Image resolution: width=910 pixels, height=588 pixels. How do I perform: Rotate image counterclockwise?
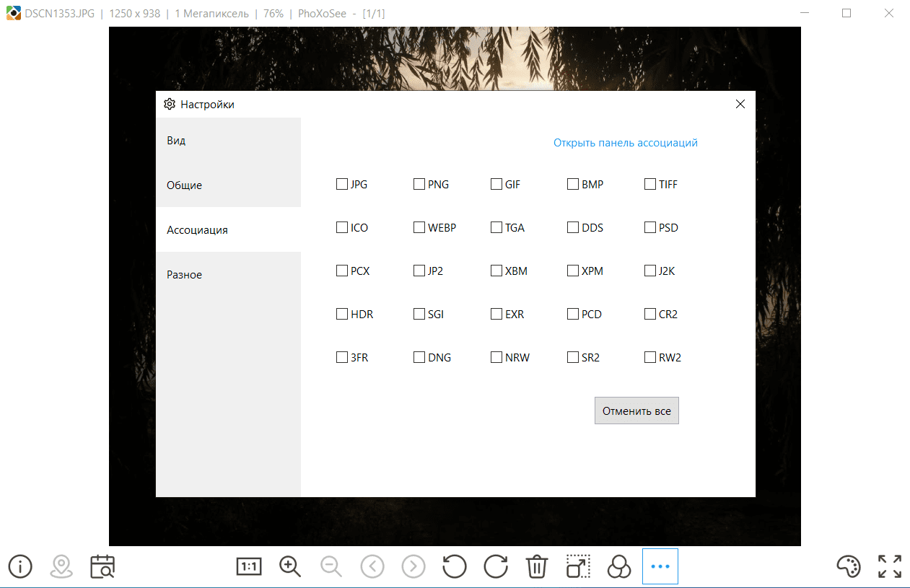(455, 566)
